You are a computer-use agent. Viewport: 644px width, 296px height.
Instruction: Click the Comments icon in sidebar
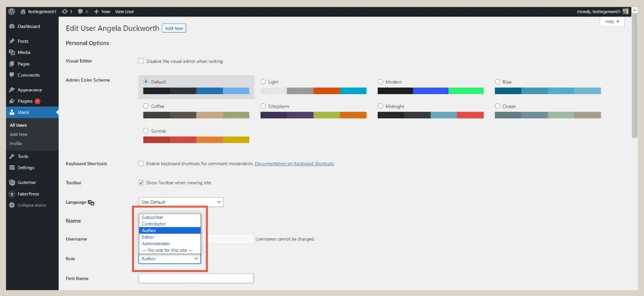[x=12, y=75]
